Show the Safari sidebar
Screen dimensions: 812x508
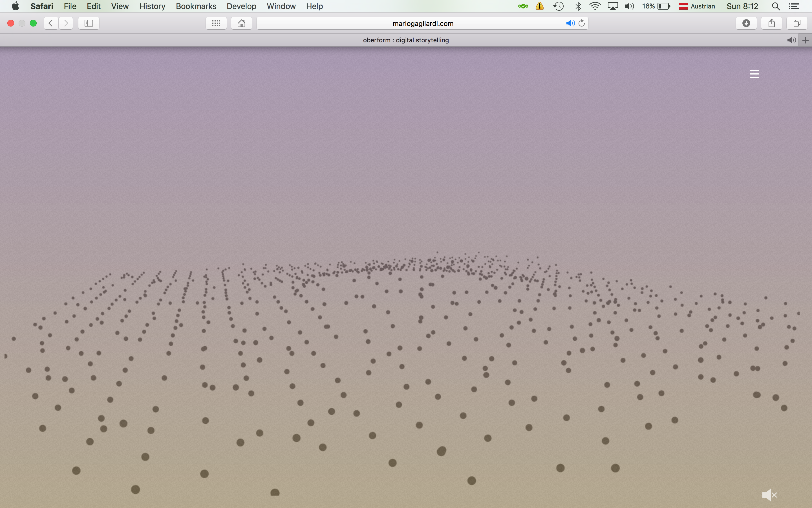click(89, 23)
